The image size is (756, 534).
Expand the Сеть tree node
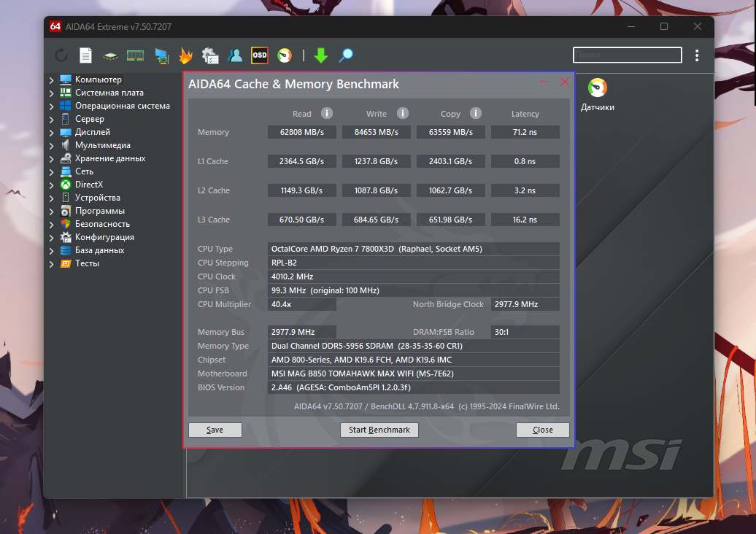[52, 171]
